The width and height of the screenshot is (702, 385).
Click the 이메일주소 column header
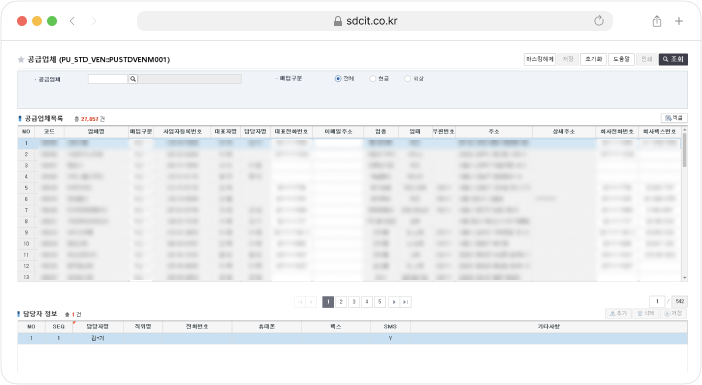[x=338, y=132]
